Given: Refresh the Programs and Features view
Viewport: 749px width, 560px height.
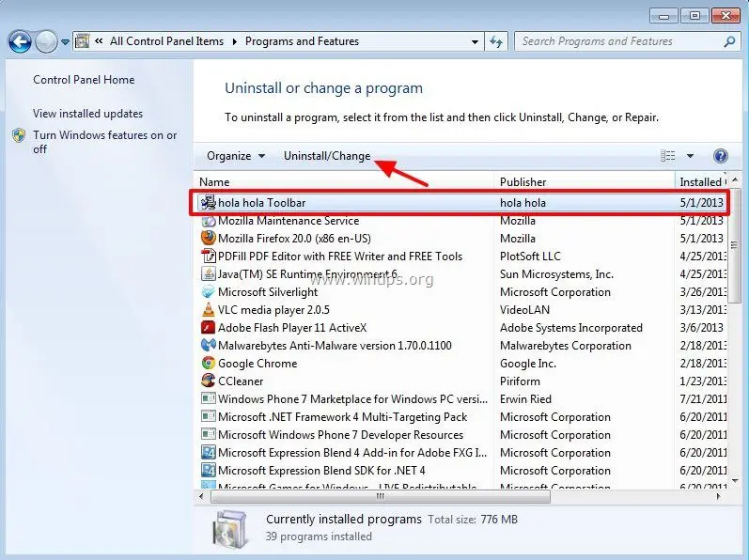Looking at the screenshot, I should [x=496, y=42].
